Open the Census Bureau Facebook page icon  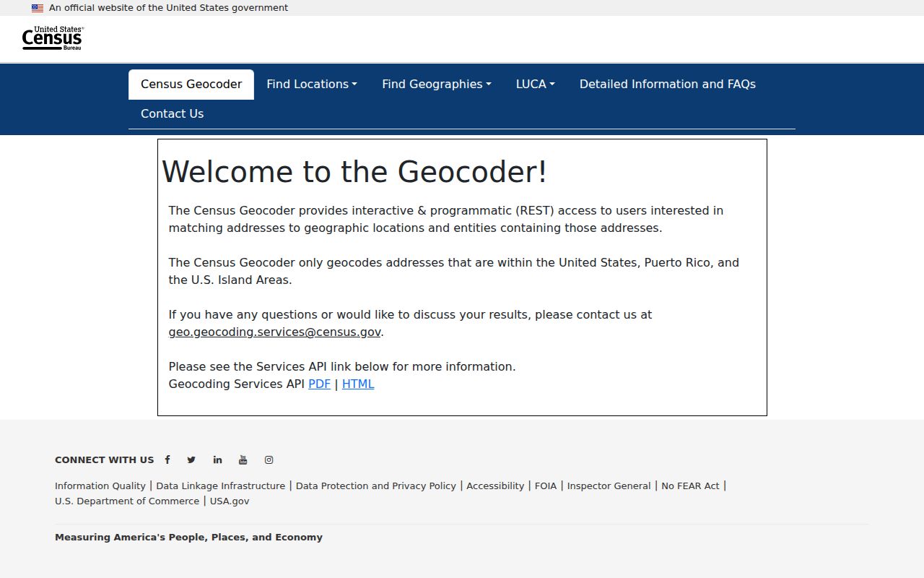click(x=167, y=460)
